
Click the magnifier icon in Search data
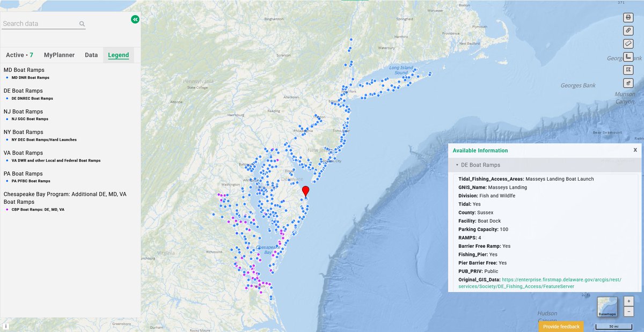coord(82,24)
